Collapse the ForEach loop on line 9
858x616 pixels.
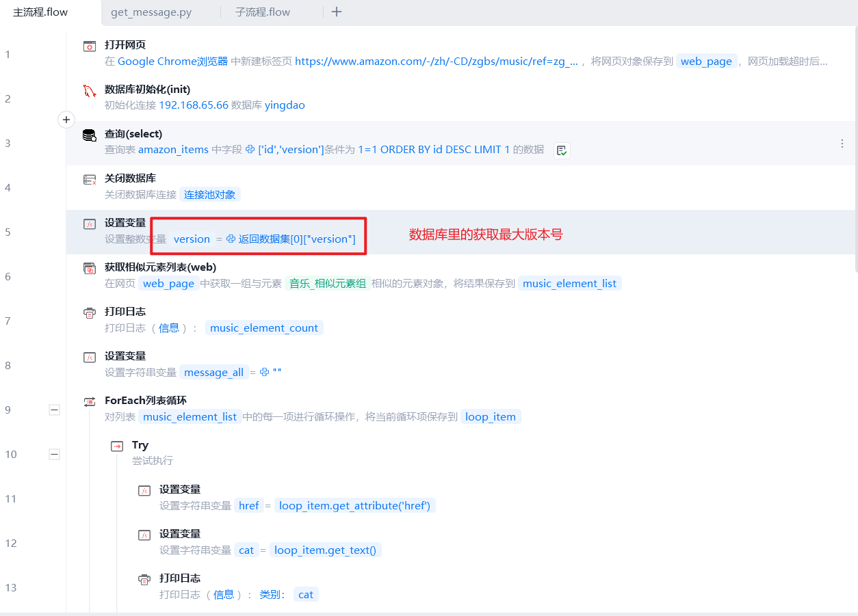55,410
